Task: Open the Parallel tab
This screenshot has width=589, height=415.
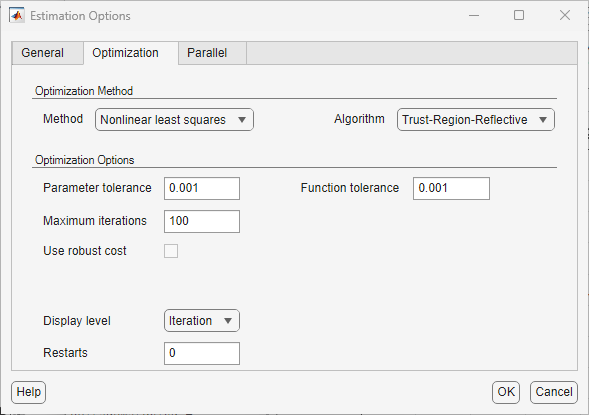Action: pyautogui.click(x=212, y=53)
